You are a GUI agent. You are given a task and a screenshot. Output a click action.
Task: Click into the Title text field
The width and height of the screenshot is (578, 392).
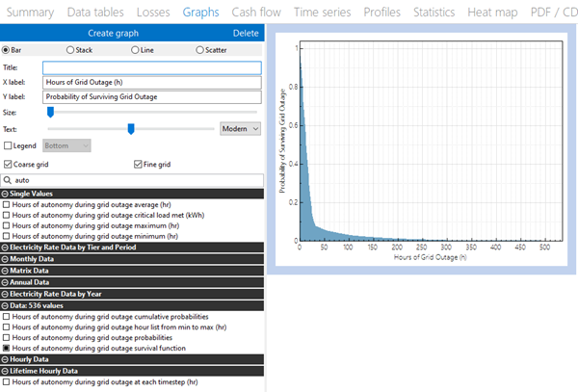[152, 67]
